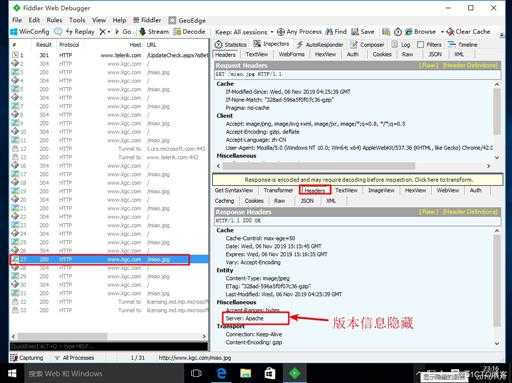Click the Save toolbar icon

(x=355, y=32)
